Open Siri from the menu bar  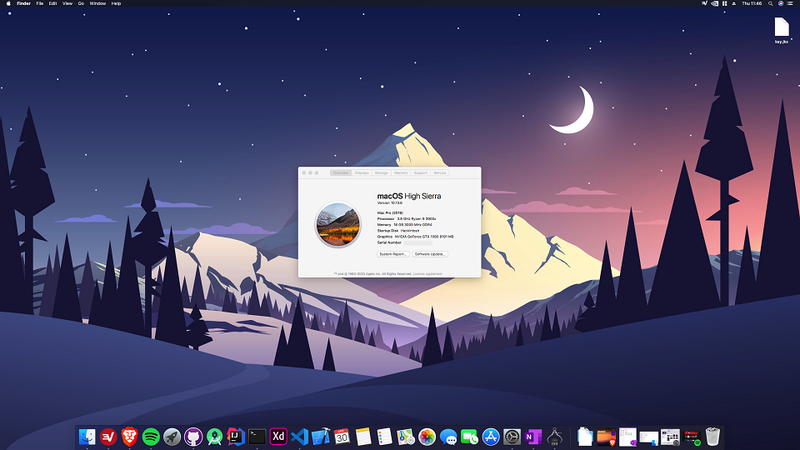pyautogui.click(x=781, y=4)
